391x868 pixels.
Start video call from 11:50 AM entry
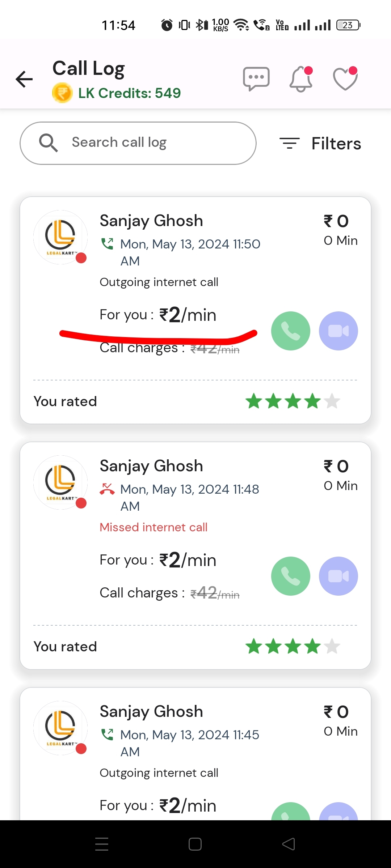coord(338,331)
